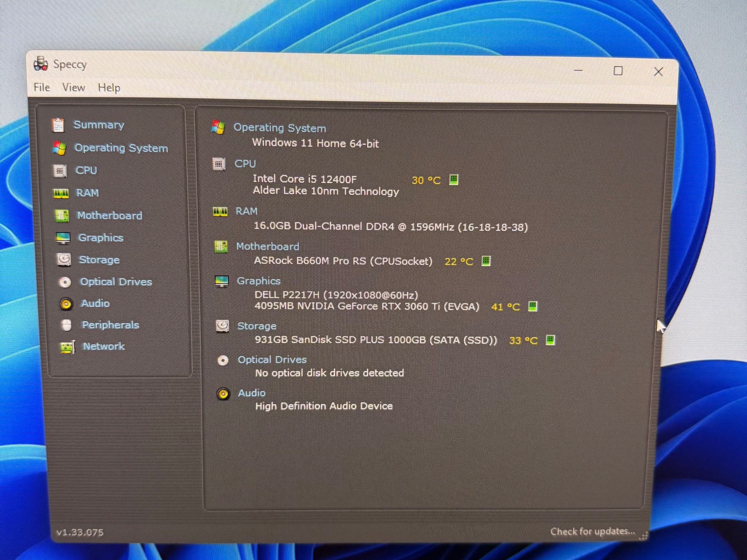This screenshot has height=560, width=747.
Task: Open the File menu
Action: coord(42,87)
